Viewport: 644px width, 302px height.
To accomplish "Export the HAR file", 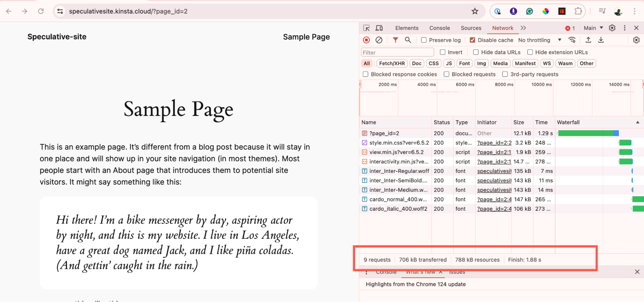I will [x=601, y=40].
